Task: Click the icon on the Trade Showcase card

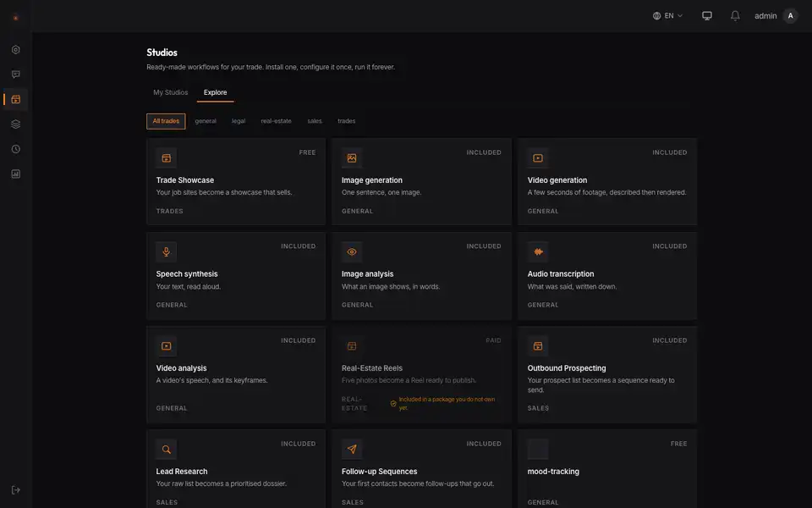Action: tap(167, 158)
